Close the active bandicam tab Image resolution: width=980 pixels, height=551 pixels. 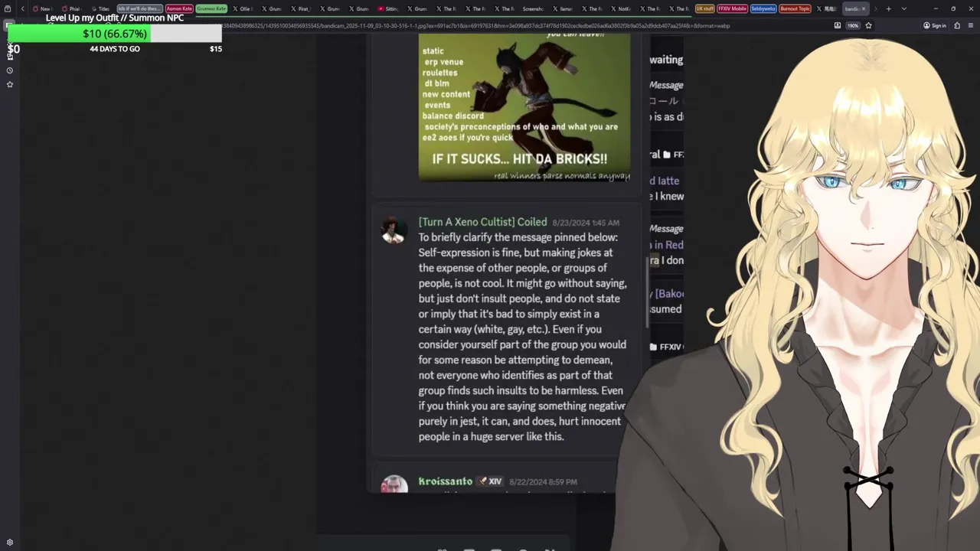864,8
